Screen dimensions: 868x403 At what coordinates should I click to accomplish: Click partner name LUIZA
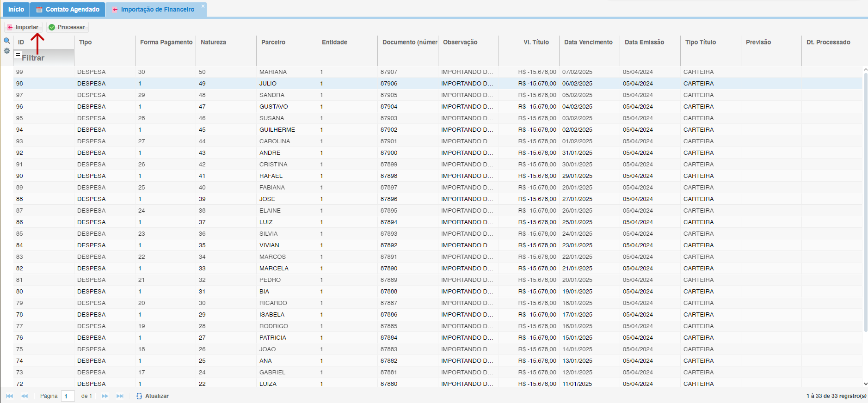pos(268,384)
